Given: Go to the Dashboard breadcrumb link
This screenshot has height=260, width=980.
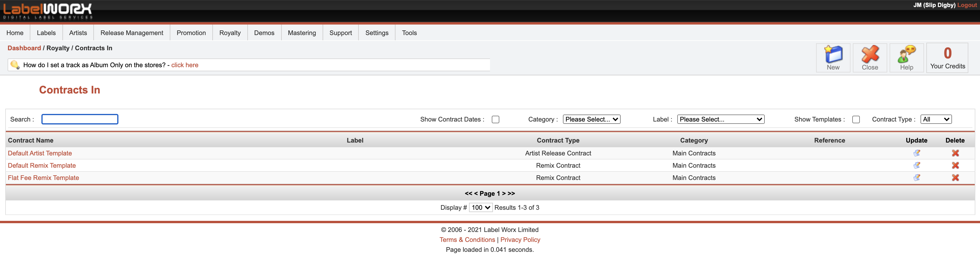Looking at the screenshot, I should click(24, 48).
